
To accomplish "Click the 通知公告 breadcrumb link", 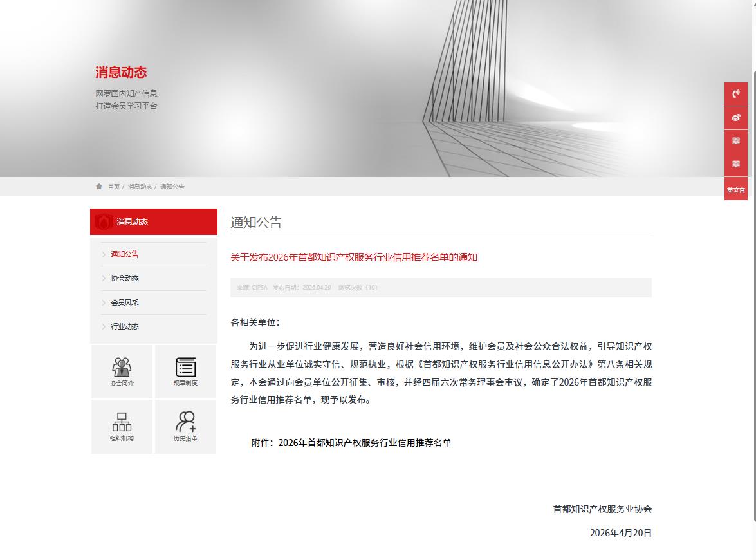I will click(172, 187).
